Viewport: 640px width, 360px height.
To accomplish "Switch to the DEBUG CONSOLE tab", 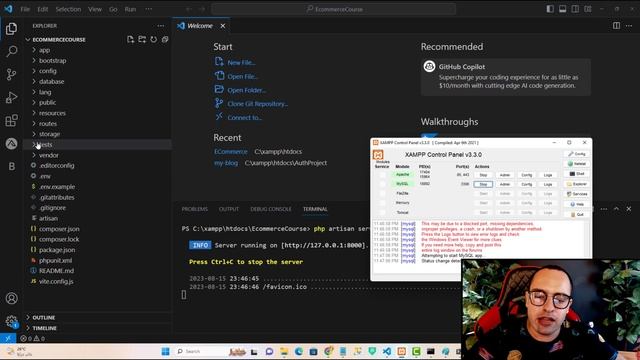I will click(271, 209).
